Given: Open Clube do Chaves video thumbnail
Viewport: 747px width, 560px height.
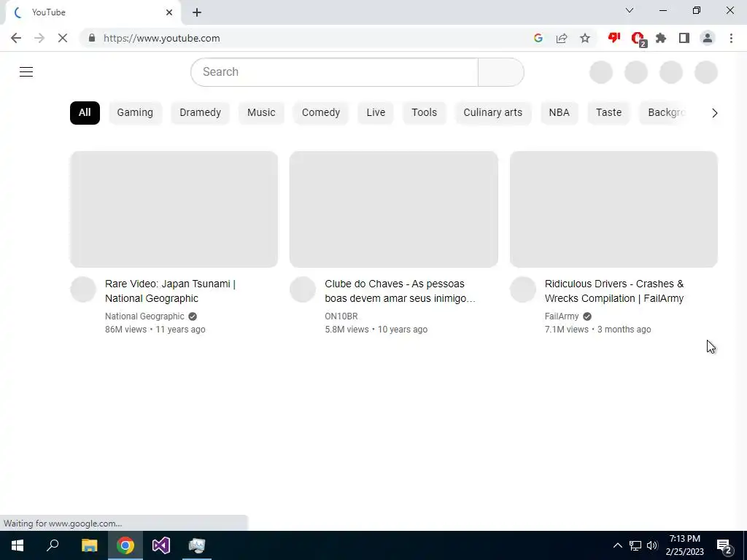Looking at the screenshot, I should coord(393,209).
